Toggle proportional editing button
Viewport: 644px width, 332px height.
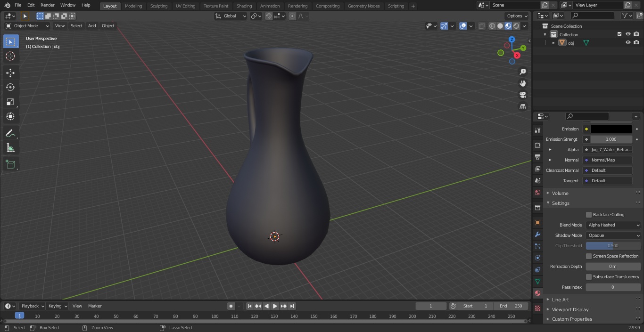click(292, 16)
